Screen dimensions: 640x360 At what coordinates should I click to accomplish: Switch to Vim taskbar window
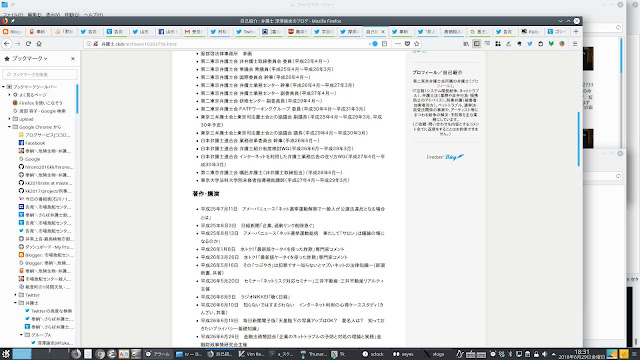coord(251,354)
